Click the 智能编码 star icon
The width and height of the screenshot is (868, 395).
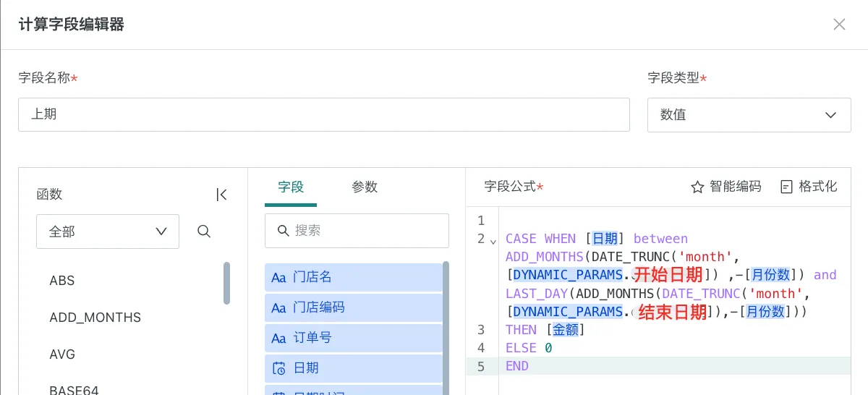click(x=697, y=187)
